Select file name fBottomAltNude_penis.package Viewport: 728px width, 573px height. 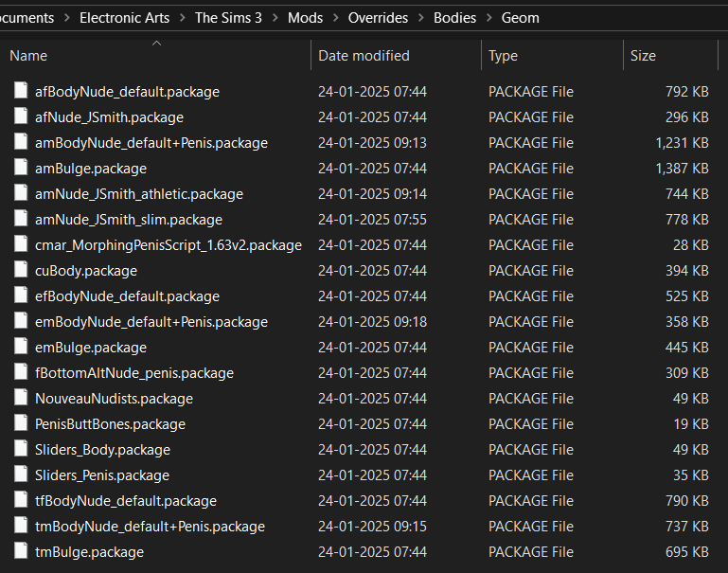(134, 373)
